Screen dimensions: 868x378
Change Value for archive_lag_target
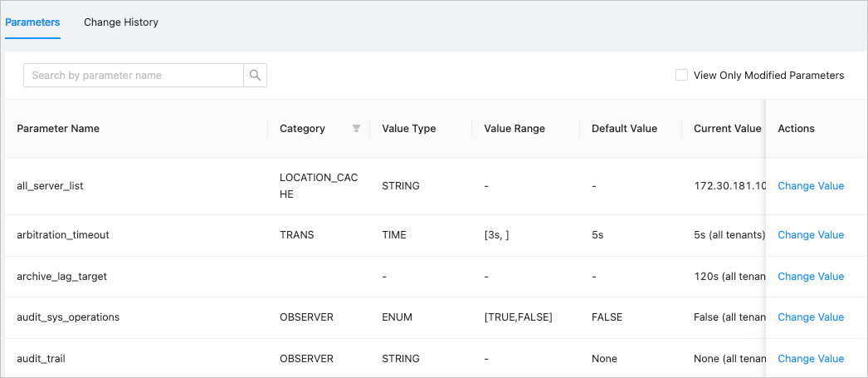coord(810,277)
